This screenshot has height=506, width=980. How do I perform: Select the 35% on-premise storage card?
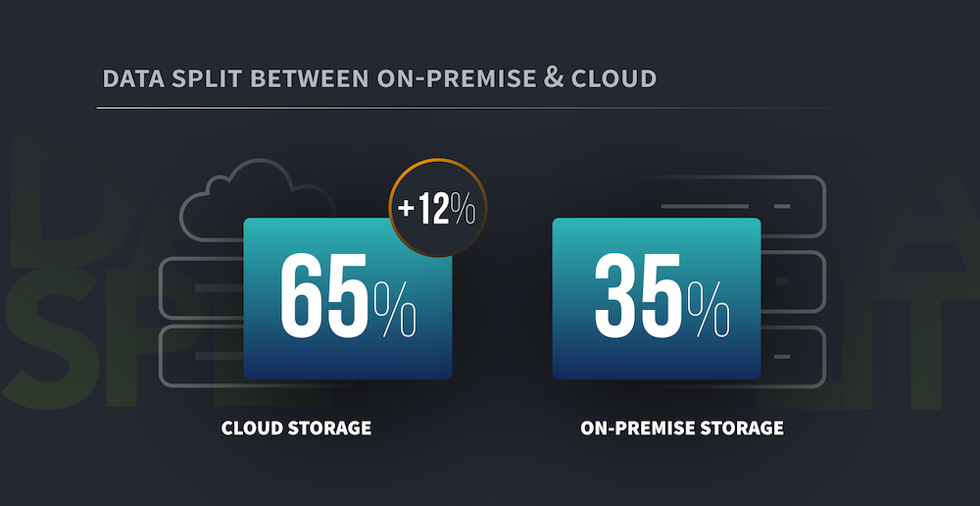[657, 298]
